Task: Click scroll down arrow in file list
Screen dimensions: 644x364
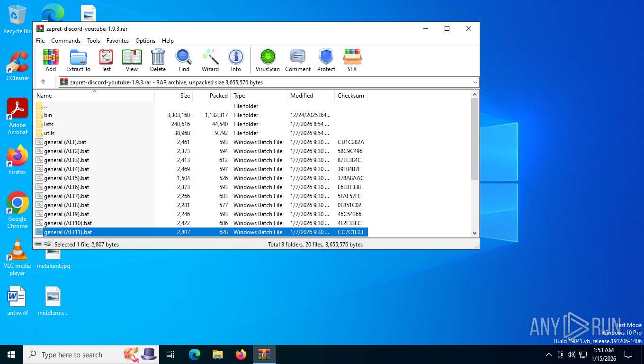Action: click(x=475, y=233)
